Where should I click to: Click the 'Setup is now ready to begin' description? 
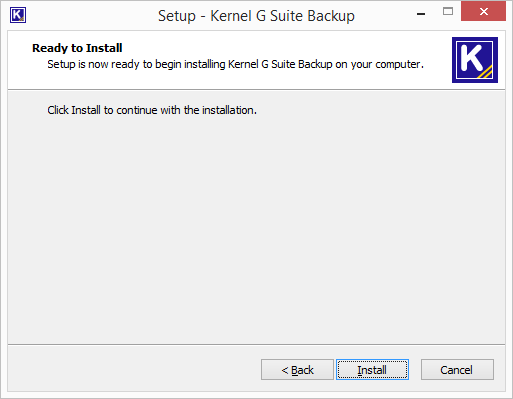pyautogui.click(x=235, y=64)
